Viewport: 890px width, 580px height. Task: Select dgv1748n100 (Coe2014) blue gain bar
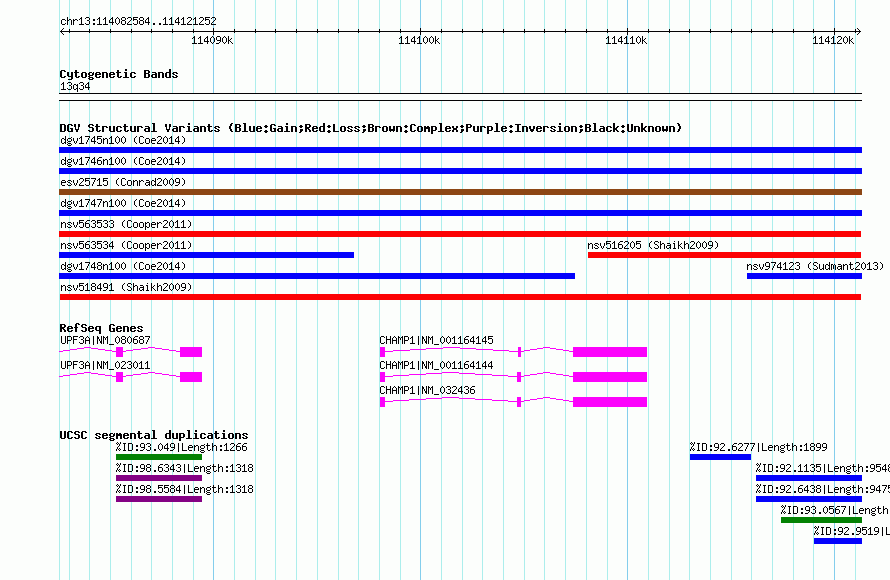click(317, 276)
